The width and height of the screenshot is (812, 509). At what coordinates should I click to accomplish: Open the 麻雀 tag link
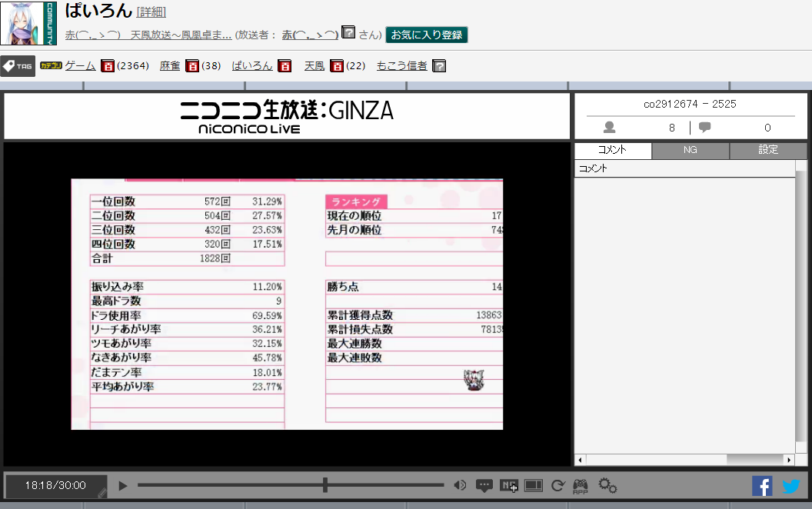(x=170, y=66)
